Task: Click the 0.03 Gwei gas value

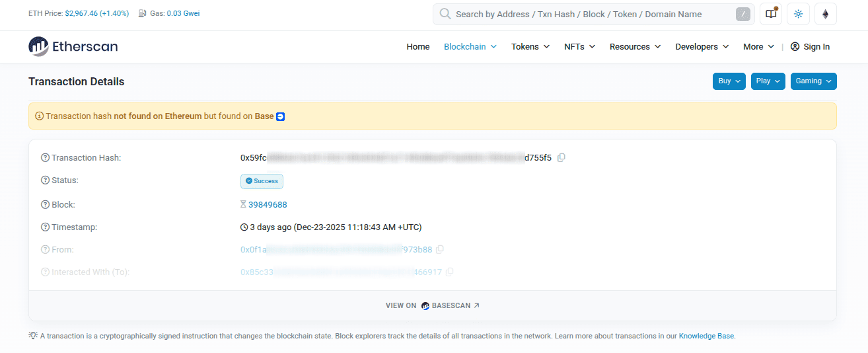Action: point(183,13)
